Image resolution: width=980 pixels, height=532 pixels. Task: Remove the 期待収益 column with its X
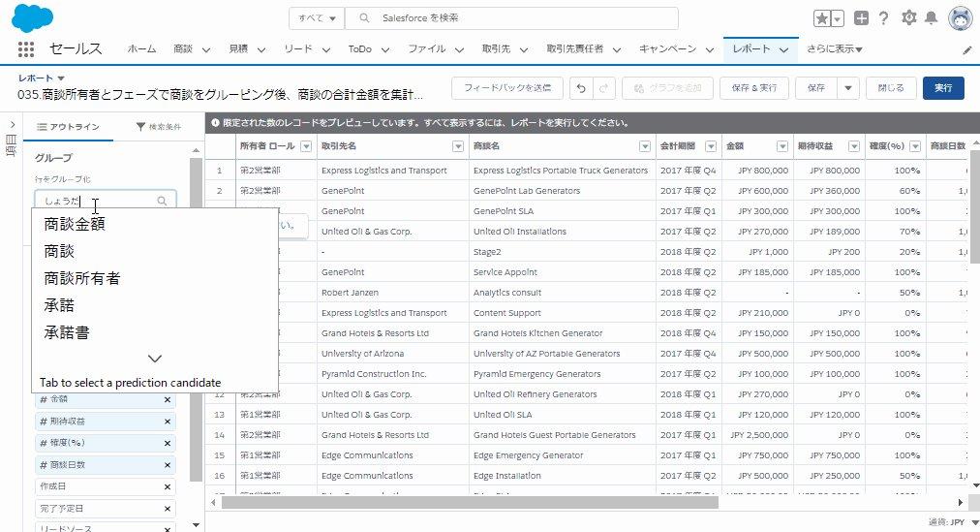click(x=168, y=422)
